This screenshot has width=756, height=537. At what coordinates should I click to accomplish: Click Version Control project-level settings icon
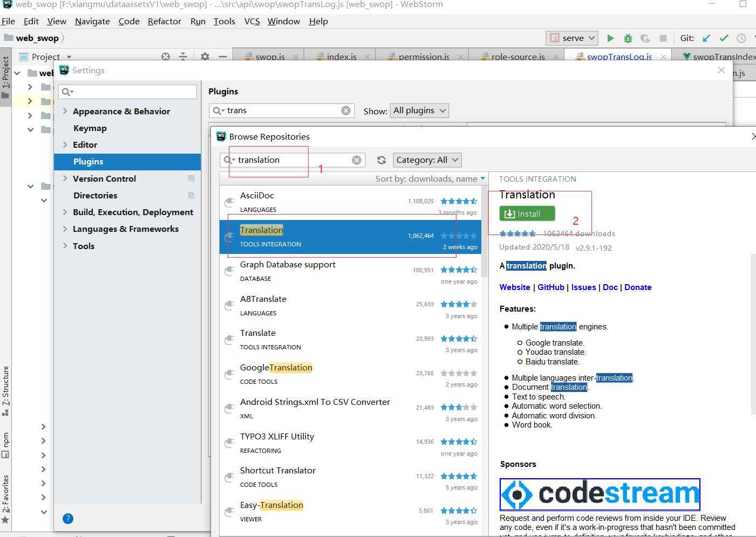pyautogui.click(x=191, y=178)
